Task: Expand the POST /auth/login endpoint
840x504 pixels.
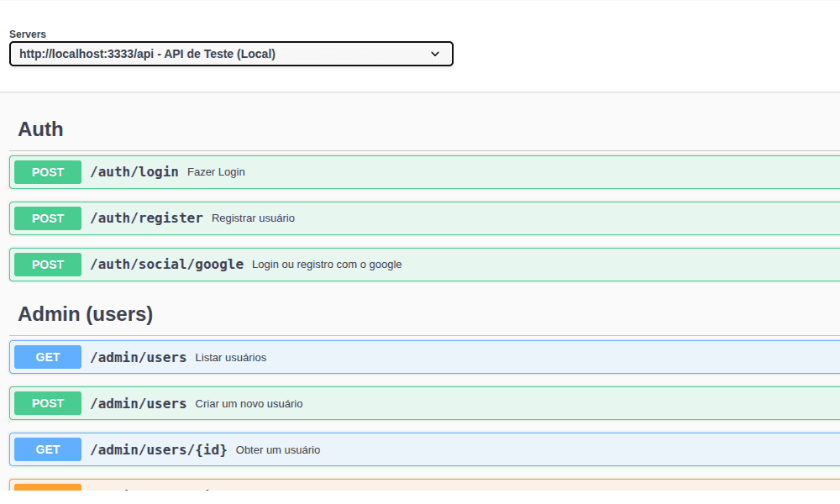Action: tap(425, 172)
